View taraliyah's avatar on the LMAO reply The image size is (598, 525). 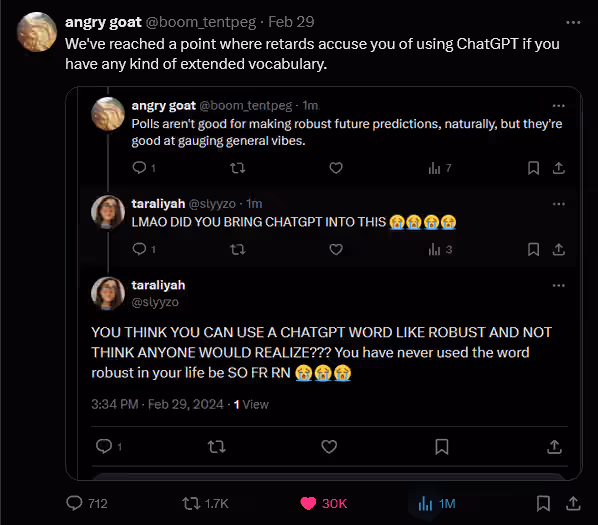click(x=108, y=212)
